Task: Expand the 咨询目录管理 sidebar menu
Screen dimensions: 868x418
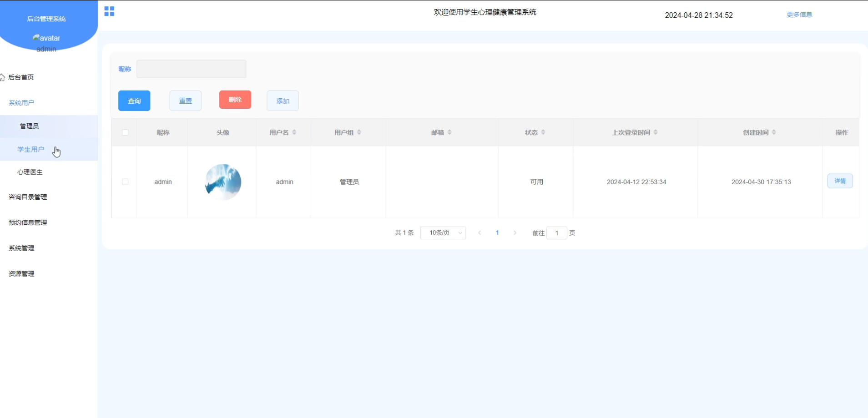Action: click(49, 197)
